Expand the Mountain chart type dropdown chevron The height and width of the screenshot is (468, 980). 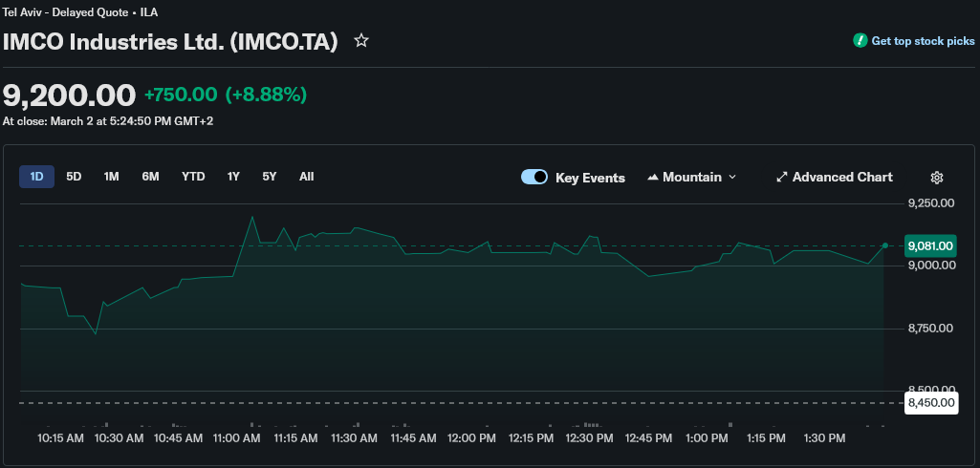[x=731, y=178]
